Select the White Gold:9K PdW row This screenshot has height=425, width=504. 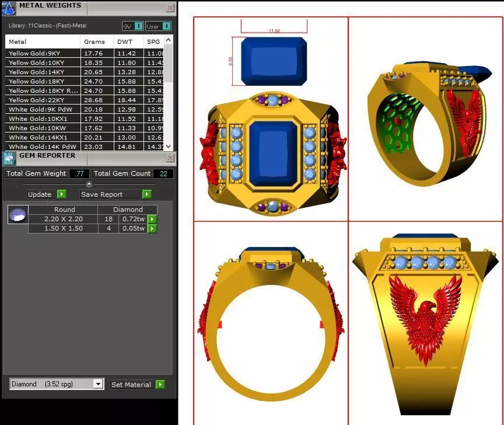click(85, 109)
